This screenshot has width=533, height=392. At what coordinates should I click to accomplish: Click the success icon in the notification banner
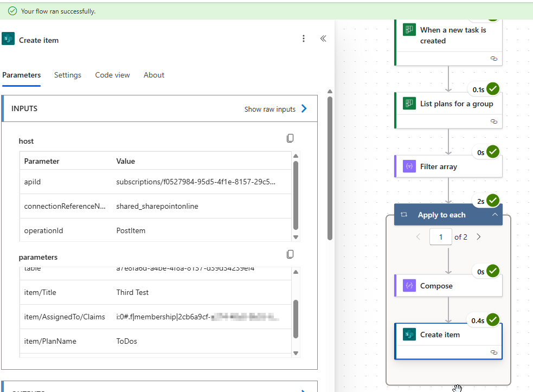point(12,11)
